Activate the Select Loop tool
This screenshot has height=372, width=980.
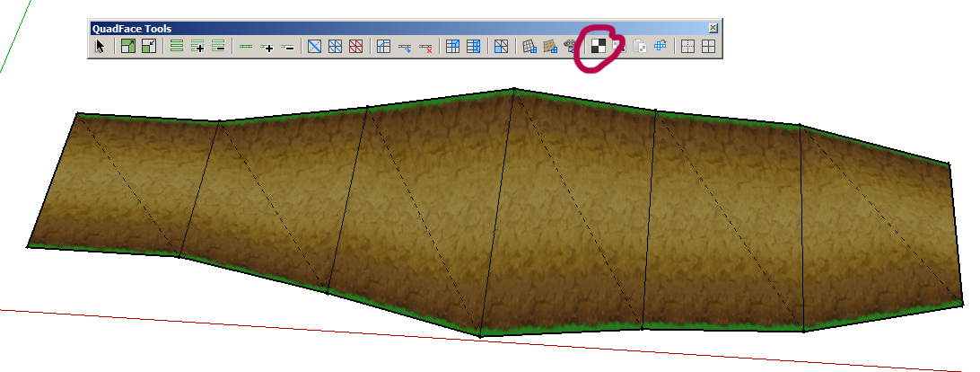(x=246, y=47)
